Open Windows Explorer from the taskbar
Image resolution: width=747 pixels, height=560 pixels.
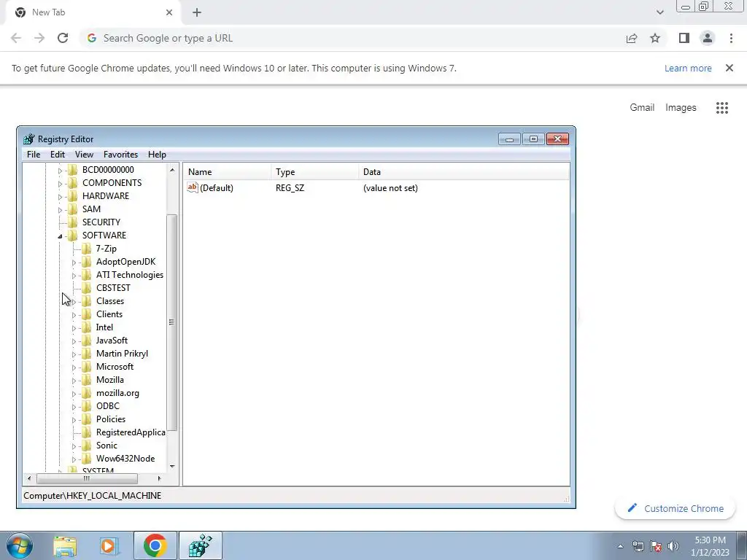pyautogui.click(x=65, y=546)
